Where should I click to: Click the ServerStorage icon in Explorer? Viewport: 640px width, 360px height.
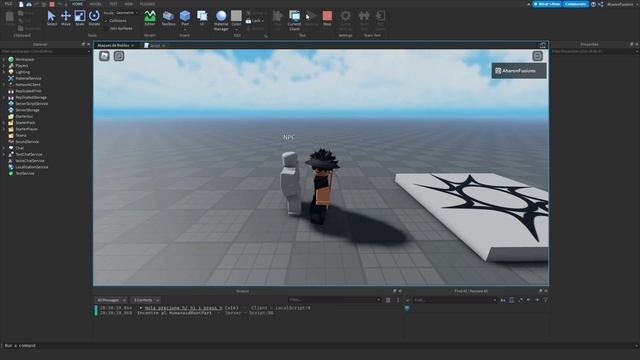coord(11,110)
